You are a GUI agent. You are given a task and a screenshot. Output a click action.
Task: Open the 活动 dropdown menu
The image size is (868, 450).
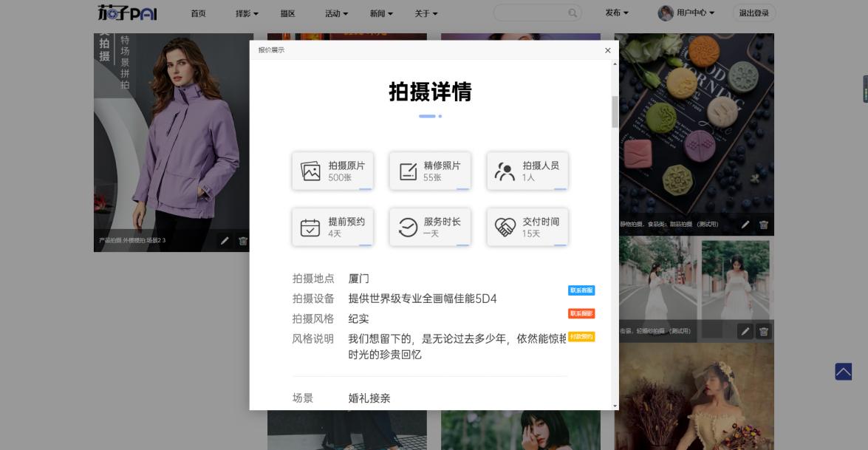[x=336, y=13]
